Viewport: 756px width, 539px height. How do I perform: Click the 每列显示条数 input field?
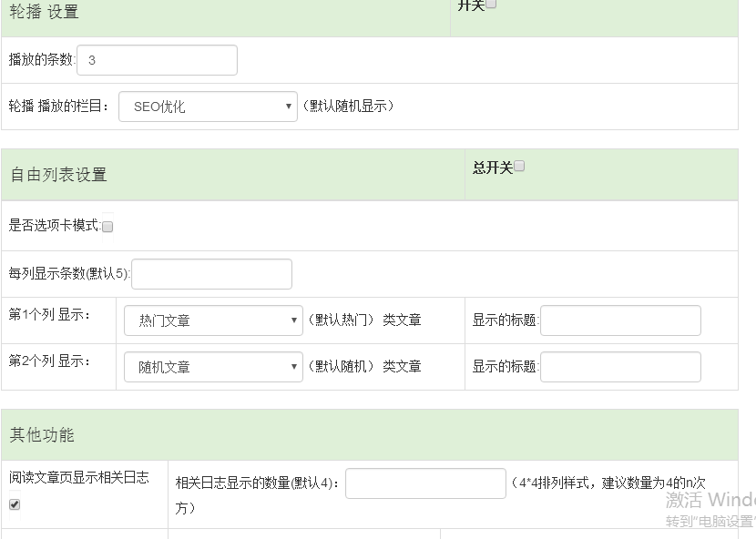coord(211,273)
